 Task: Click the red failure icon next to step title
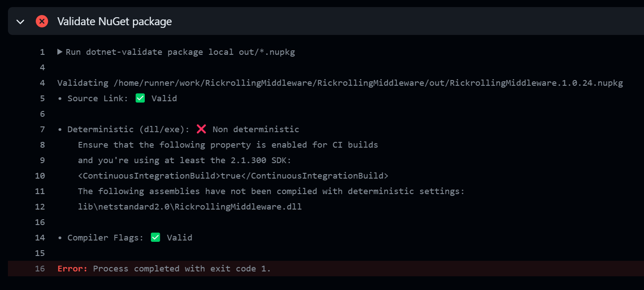point(42,21)
